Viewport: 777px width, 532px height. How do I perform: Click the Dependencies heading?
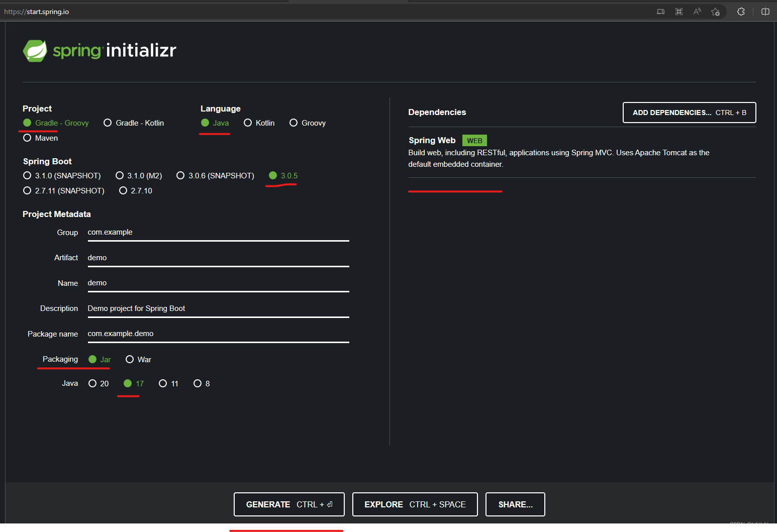tap(437, 113)
